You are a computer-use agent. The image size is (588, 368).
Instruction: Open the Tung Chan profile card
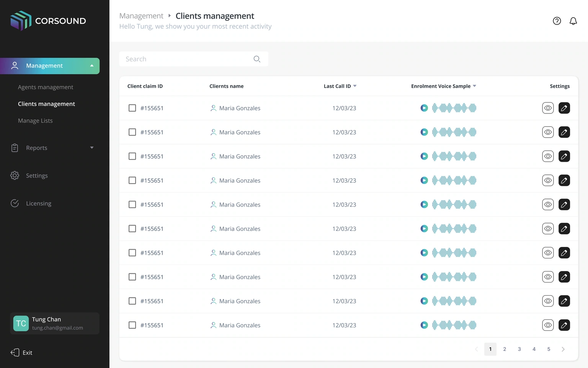[55, 324]
